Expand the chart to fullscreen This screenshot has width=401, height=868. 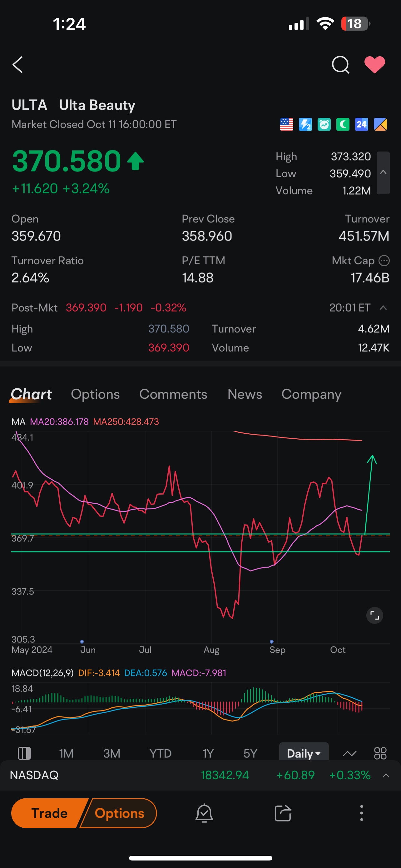[x=374, y=616]
